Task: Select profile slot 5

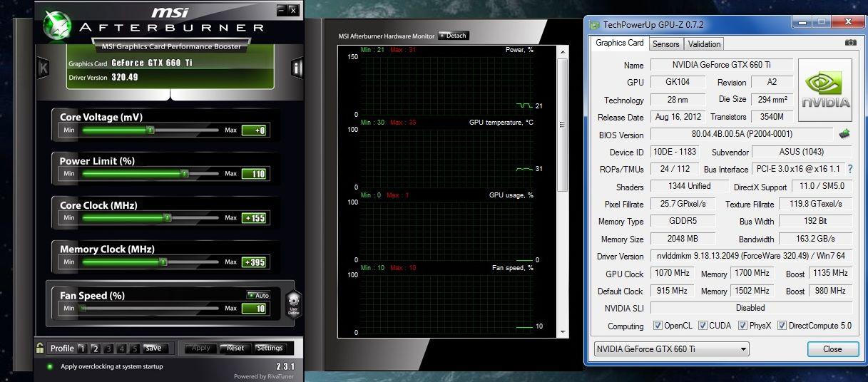Action: pyautogui.click(x=134, y=349)
